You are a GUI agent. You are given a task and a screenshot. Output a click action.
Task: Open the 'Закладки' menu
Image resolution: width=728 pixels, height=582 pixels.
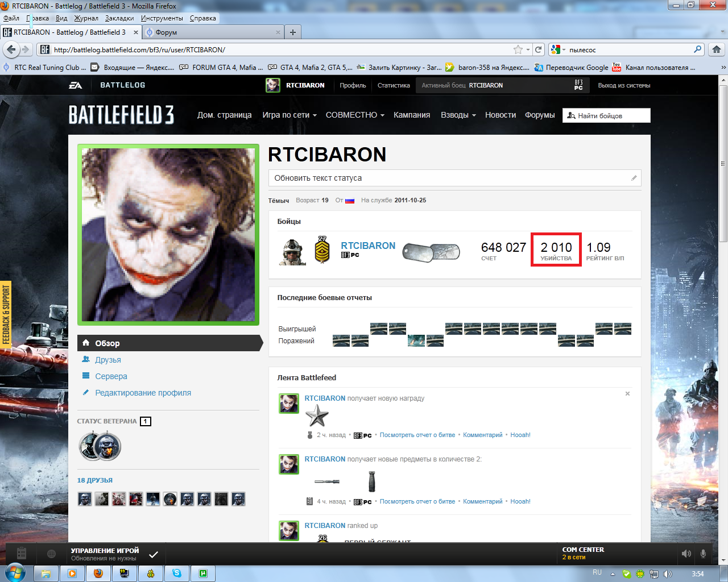coord(119,18)
